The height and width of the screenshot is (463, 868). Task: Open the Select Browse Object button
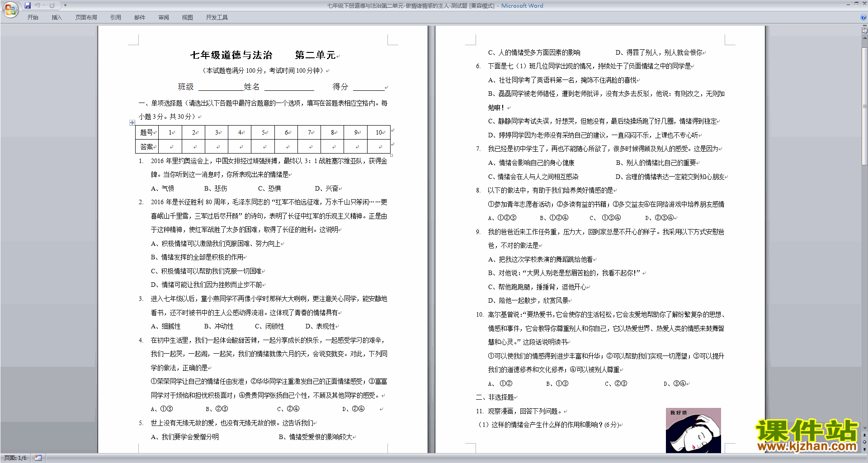point(865,442)
